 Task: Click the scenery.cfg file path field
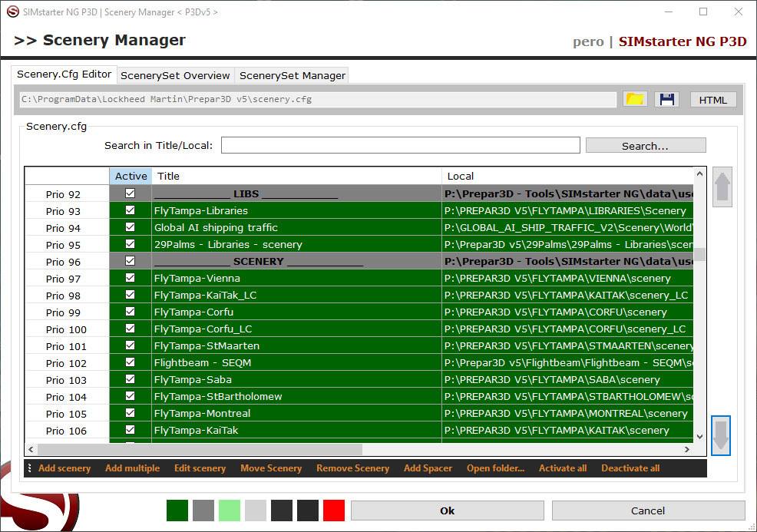318,100
